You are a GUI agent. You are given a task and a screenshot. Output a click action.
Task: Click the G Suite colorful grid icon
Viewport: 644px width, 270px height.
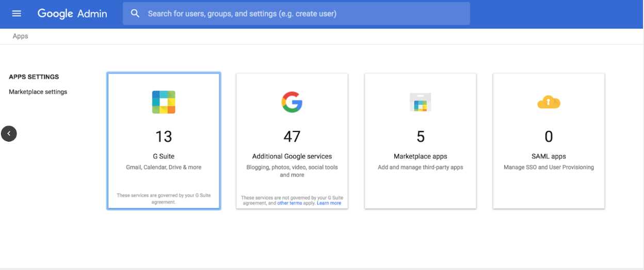(164, 102)
